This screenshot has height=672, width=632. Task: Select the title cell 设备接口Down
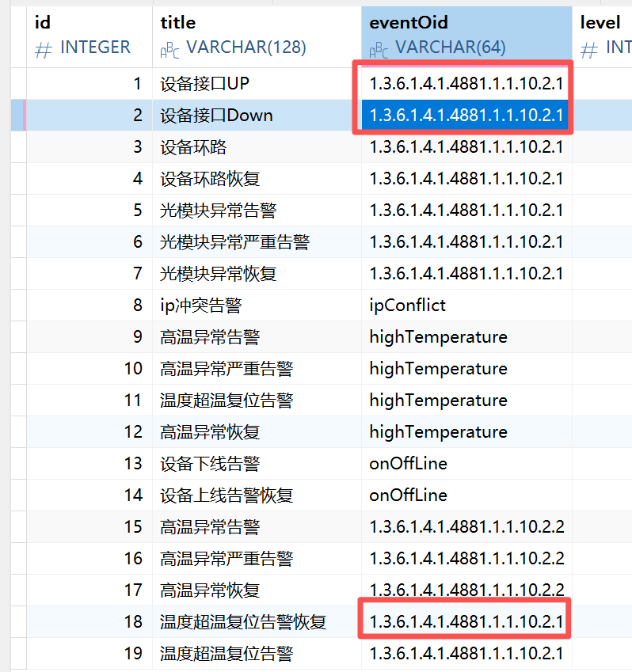[215, 116]
